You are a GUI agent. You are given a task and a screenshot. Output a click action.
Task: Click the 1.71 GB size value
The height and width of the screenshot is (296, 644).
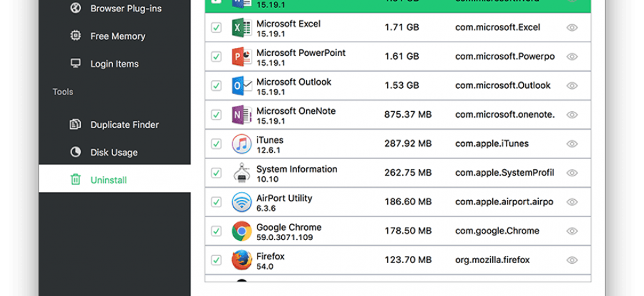pyautogui.click(x=402, y=28)
